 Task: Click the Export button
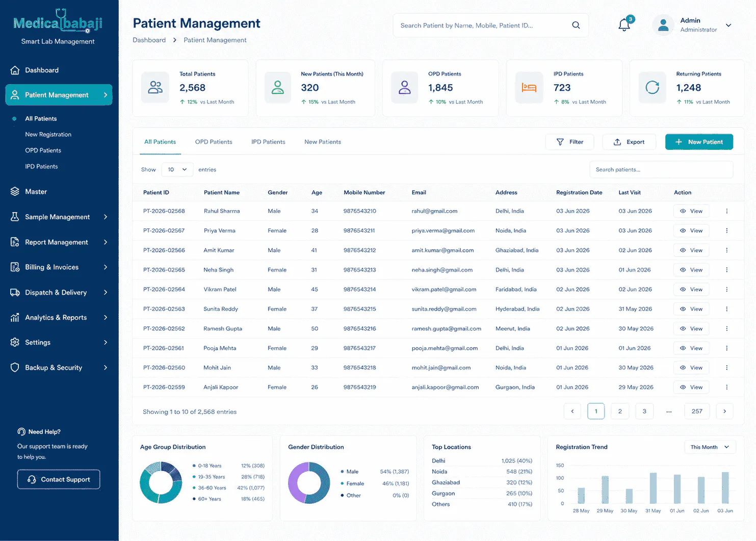click(629, 142)
